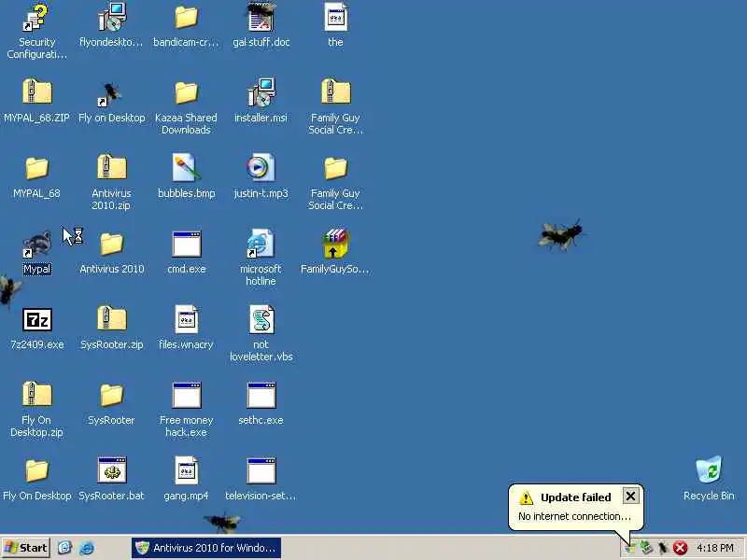Click the tray icon under the balloon pointer
747x560 pixels.
click(629, 548)
